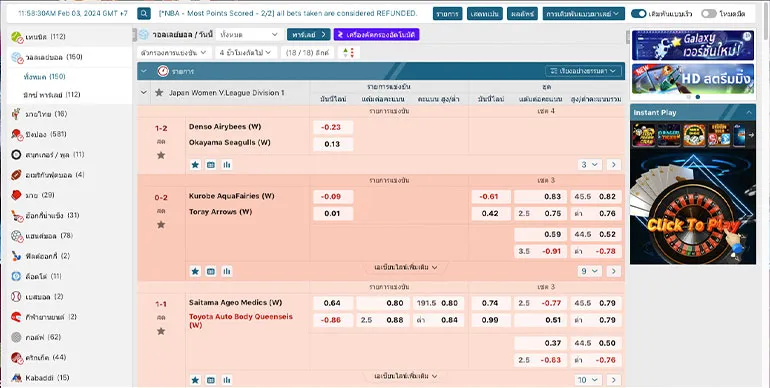This screenshot has width=770, height=388.
Task: Open stats chart icon for Denso Airybees match
Action: coord(226,165)
